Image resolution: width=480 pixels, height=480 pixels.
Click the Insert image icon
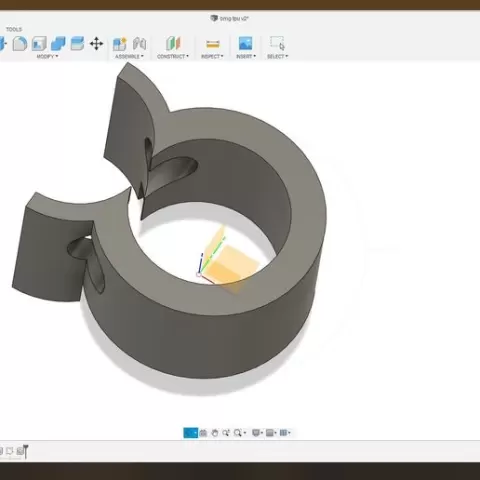(245, 43)
